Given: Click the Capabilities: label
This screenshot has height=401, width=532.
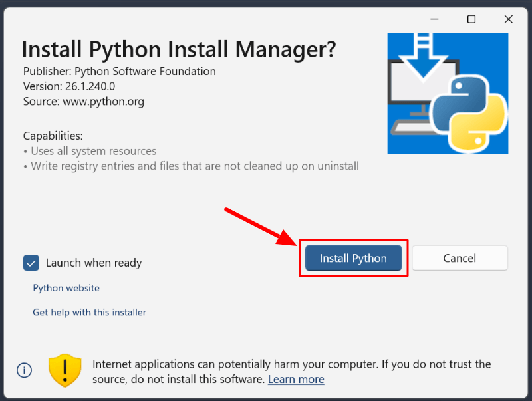Looking at the screenshot, I should (53, 136).
